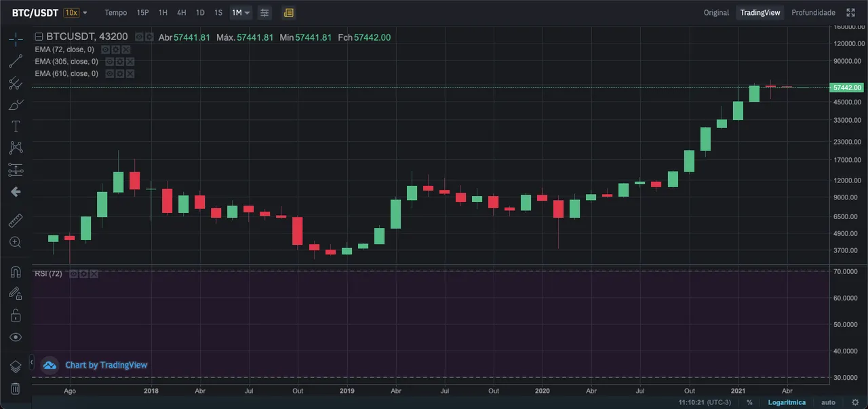The image size is (868, 409).
Task: Switch to the Original chart tab
Action: 716,13
